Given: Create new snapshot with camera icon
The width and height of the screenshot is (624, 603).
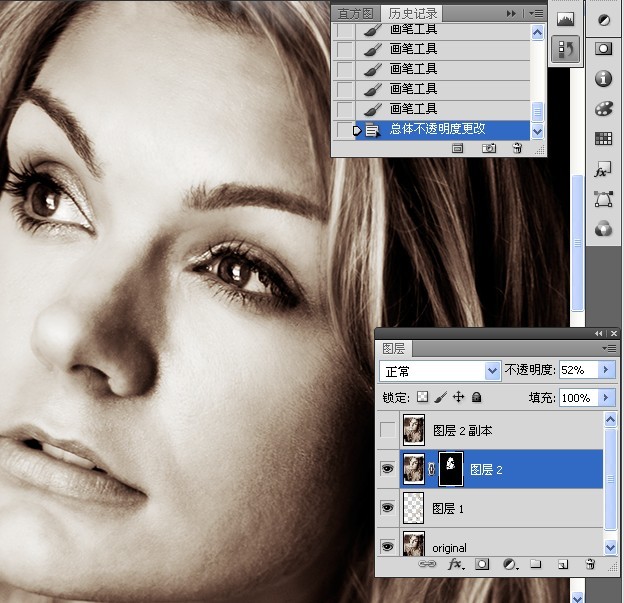Looking at the screenshot, I should click(489, 148).
